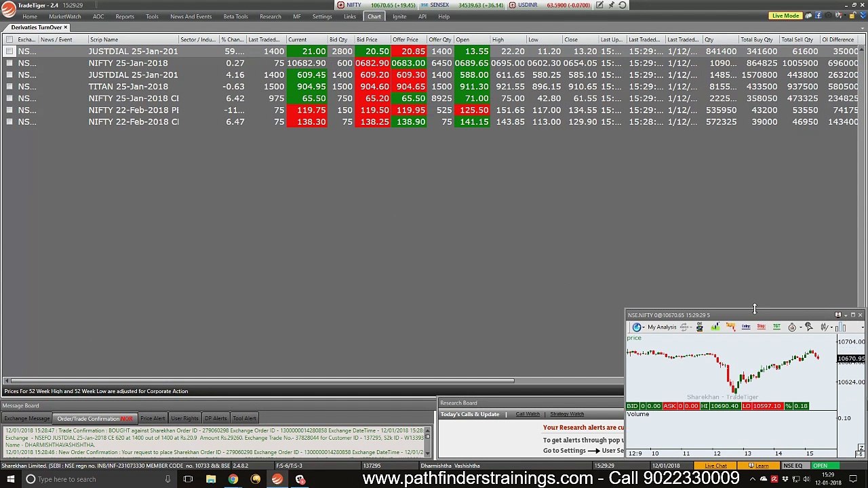Click the data feed icon in chart toolbar

(700, 327)
